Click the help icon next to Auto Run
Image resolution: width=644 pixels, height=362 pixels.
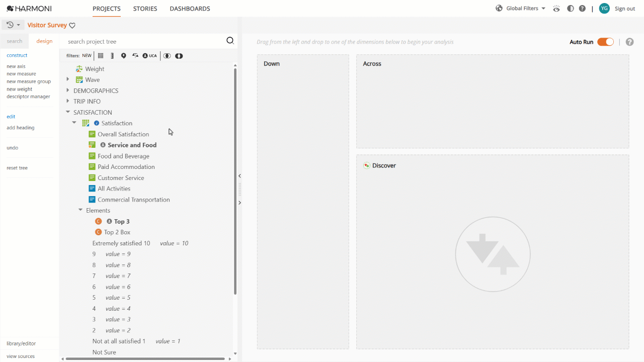tap(629, 42)
